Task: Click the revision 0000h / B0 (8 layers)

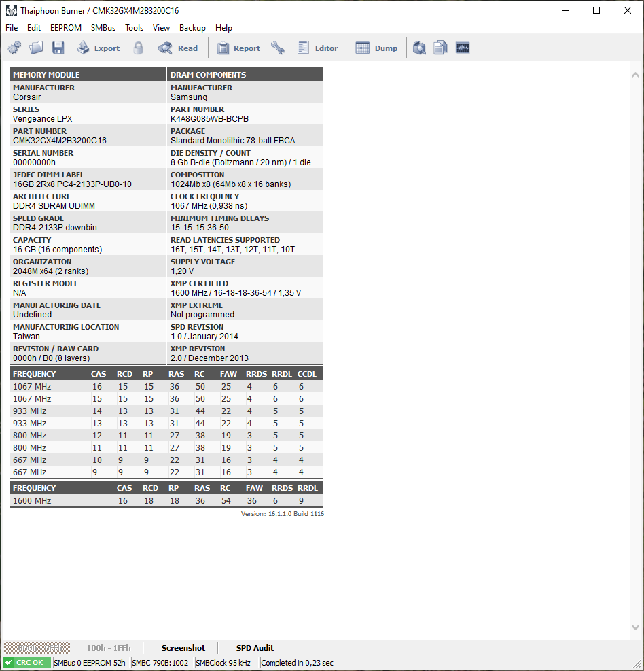Action: (x=52, y=358)
